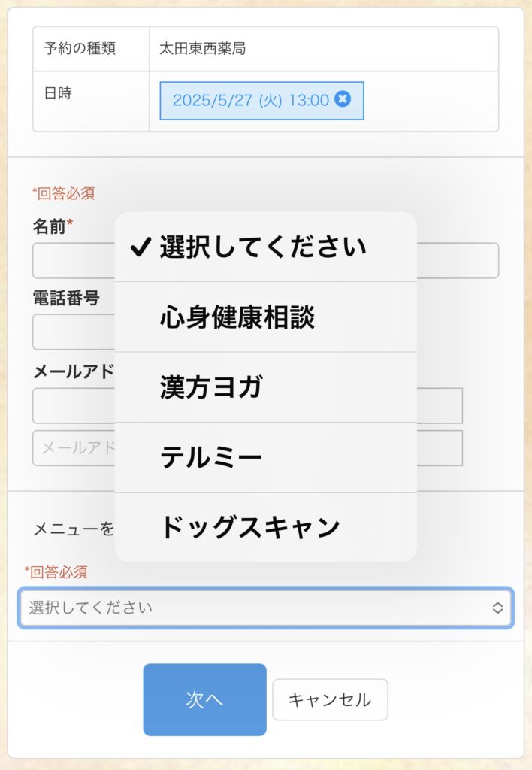Click the 予約の種類 label cell
The image size is (532, 770).
(x=91, y=49)
